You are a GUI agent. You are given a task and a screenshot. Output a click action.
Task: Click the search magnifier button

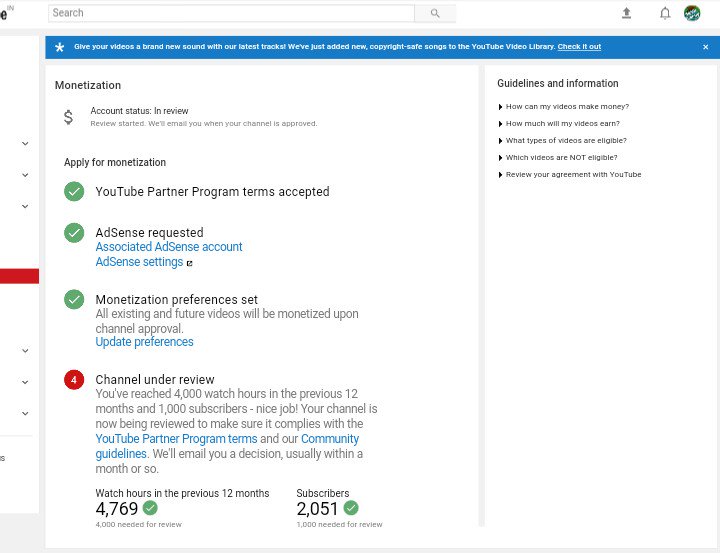[435, 13]
